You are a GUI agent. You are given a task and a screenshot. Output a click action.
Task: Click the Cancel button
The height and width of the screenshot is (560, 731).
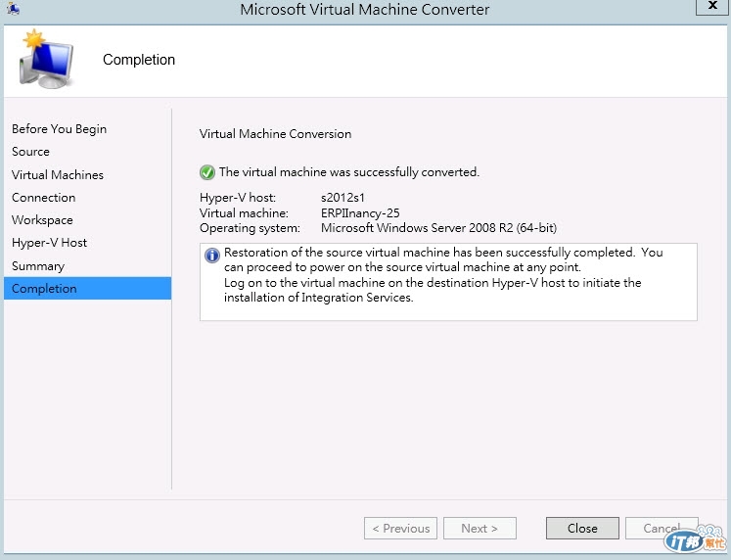click(x=662, y=529)
